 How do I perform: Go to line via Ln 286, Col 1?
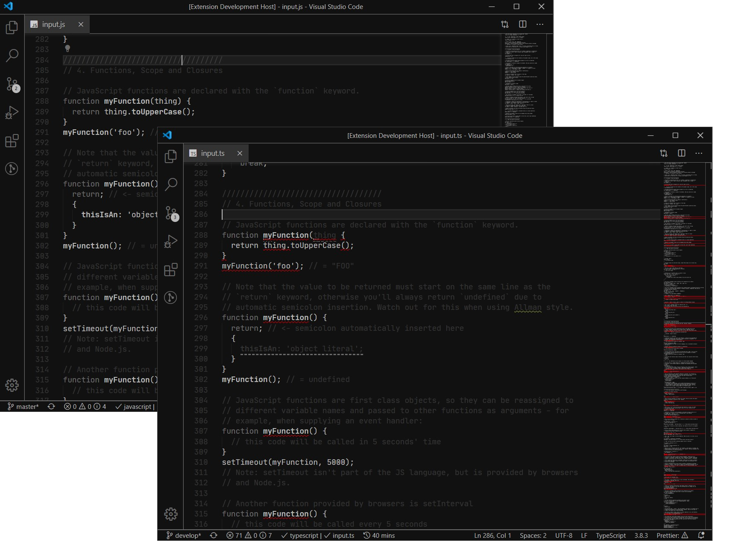tap(493, 535)
